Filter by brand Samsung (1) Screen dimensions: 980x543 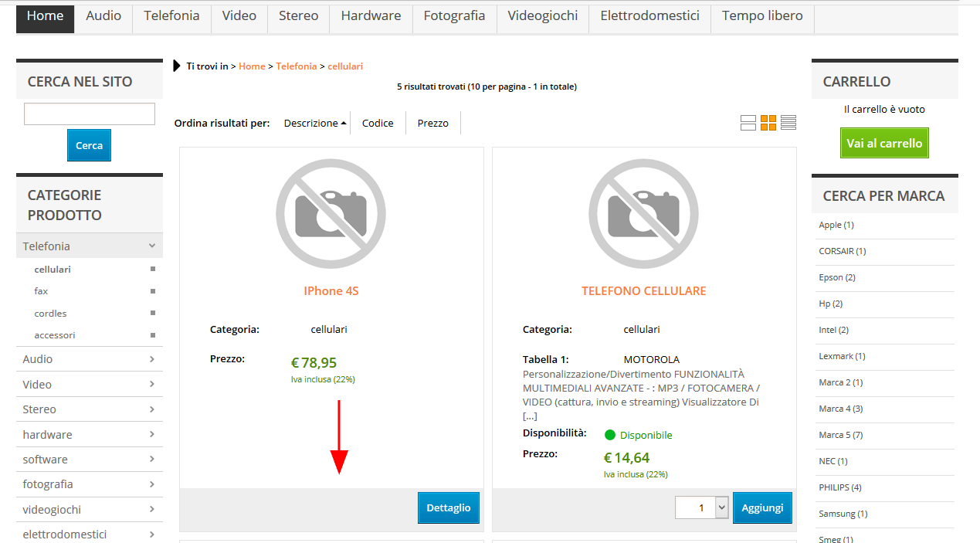pos(843,514)
